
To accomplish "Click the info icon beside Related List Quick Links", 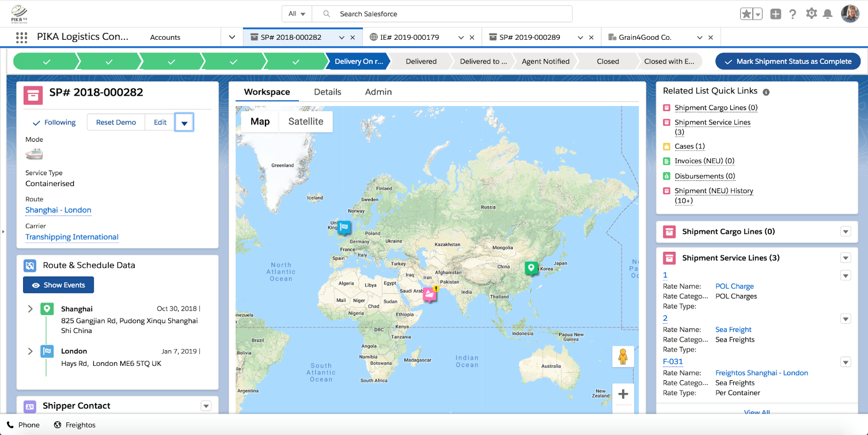I will tap(766, 92).
